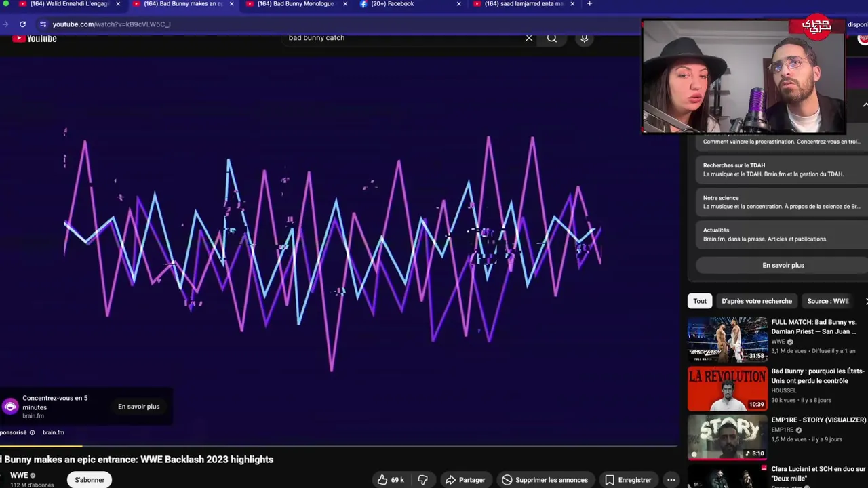868x488 pixels.
Task: Switch to saad lamjarred tab
Action: click(524, 4)
